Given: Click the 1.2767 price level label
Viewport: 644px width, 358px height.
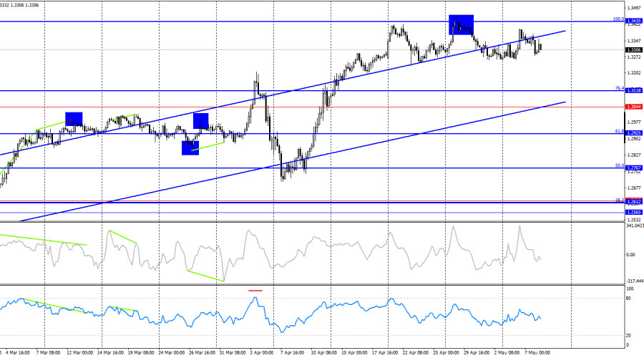Looking at the screenshot, I should point(633,168).
